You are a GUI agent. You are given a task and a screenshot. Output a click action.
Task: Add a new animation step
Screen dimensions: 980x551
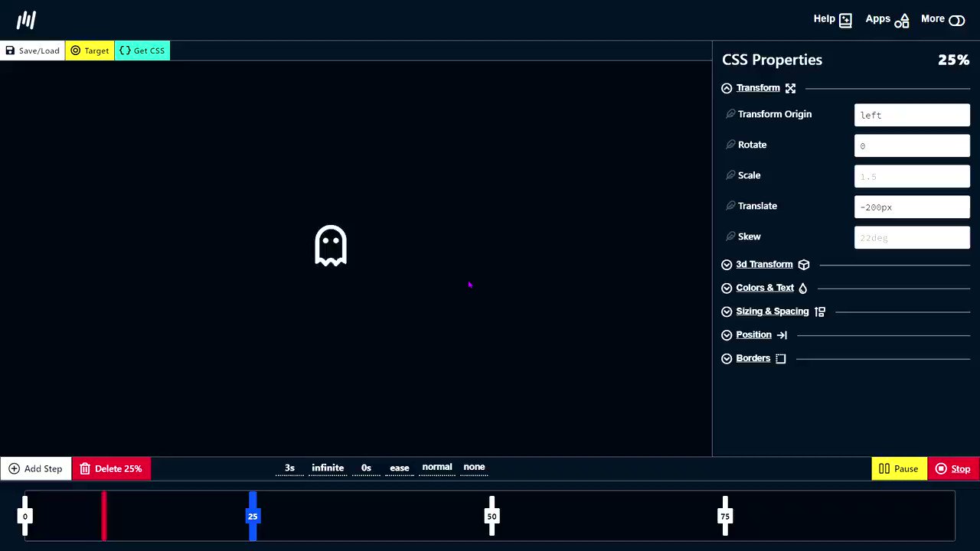tap(35, 468)
